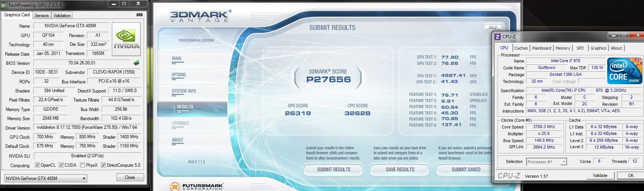Image resolution: width=644 pixels, height=191 pixels.
Task: Click the Shaders value 384 Unified
Action: tap(54, 91)
